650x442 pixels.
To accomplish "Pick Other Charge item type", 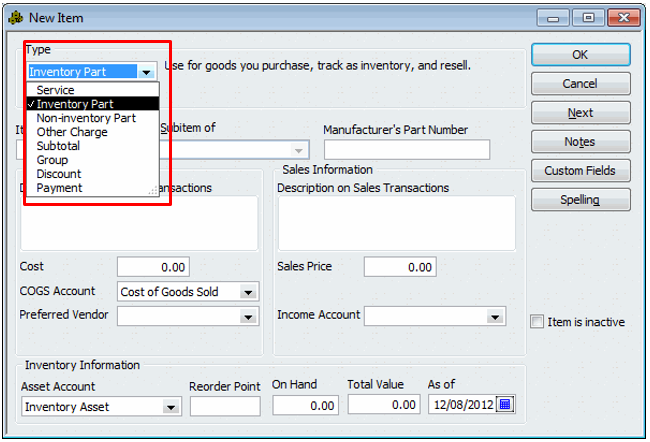I will pyautogui.click(x=93, y=132).
